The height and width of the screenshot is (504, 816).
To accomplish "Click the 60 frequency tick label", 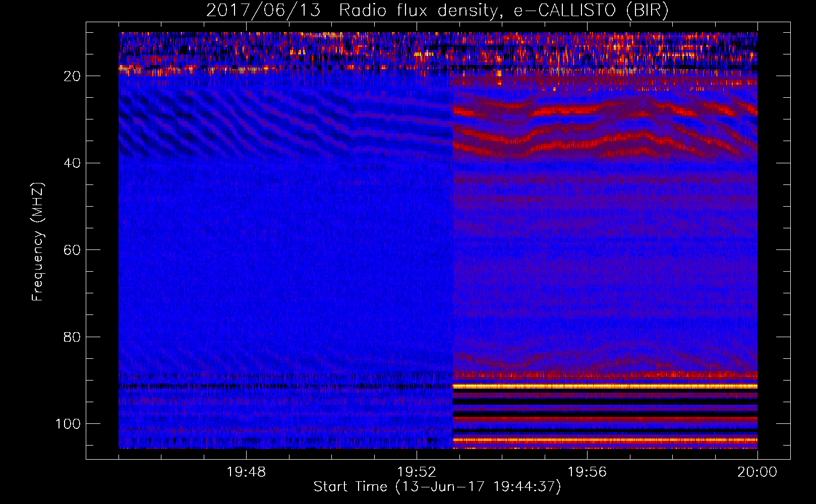I will tap(72, 250).
